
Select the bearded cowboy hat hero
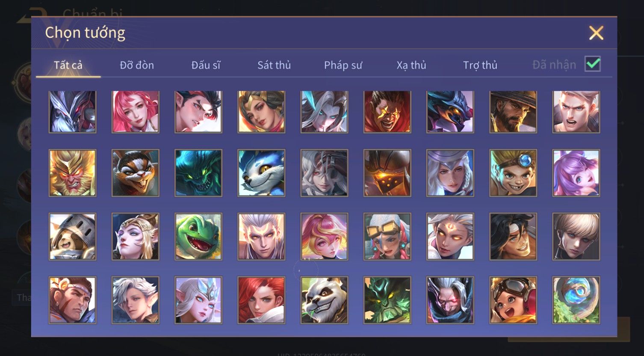point(513,112)
